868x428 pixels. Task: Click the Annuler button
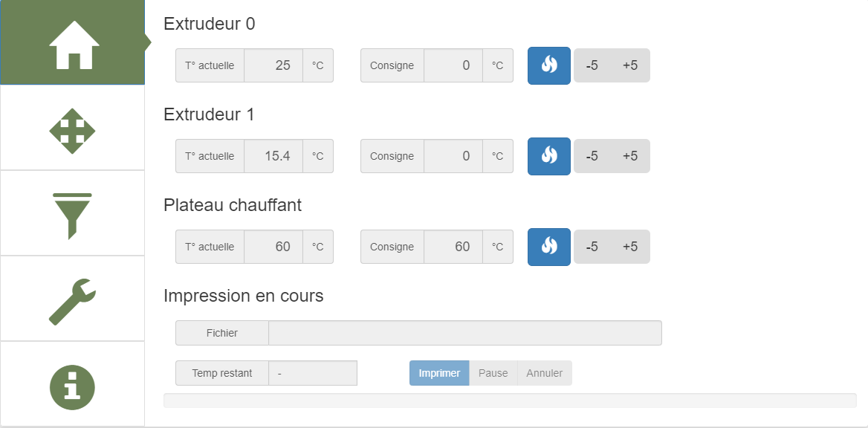tap(545, 373)
